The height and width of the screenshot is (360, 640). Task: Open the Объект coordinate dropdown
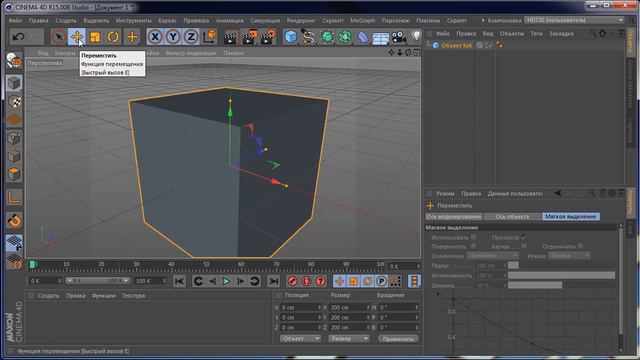(300, 339)
